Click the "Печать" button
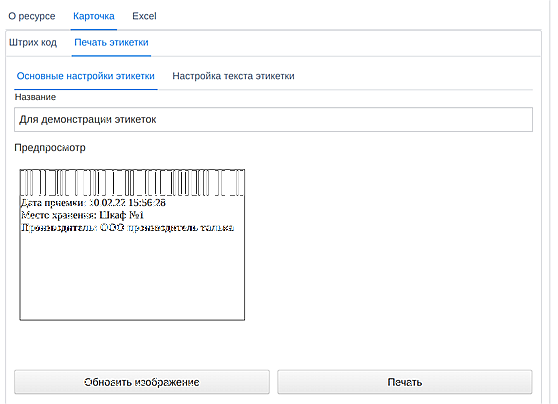558x404 pixels. (x=405, y=382)
